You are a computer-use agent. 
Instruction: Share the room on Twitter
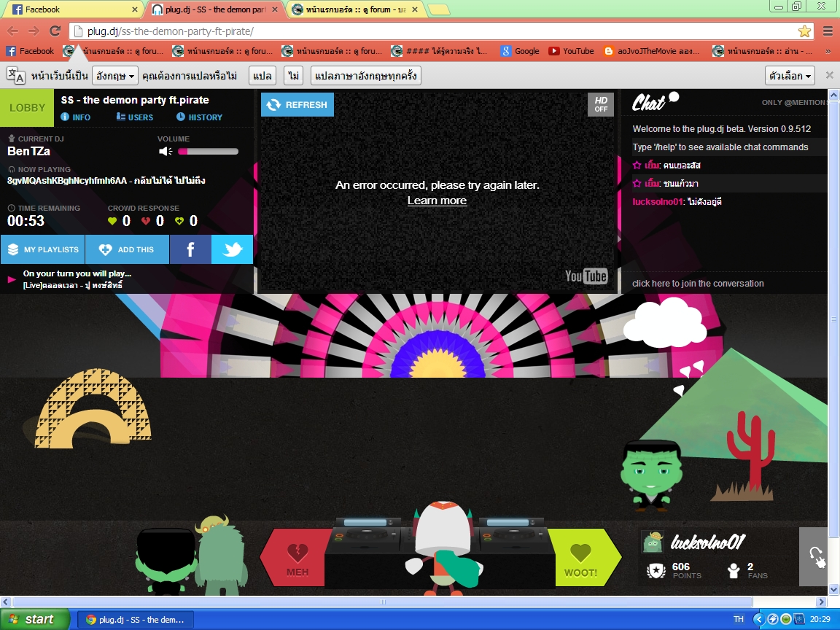click(x=232, y=249)
